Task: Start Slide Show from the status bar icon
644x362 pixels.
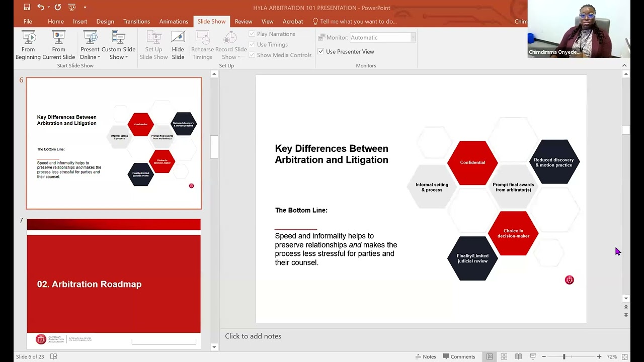Action: pos(533,356)
